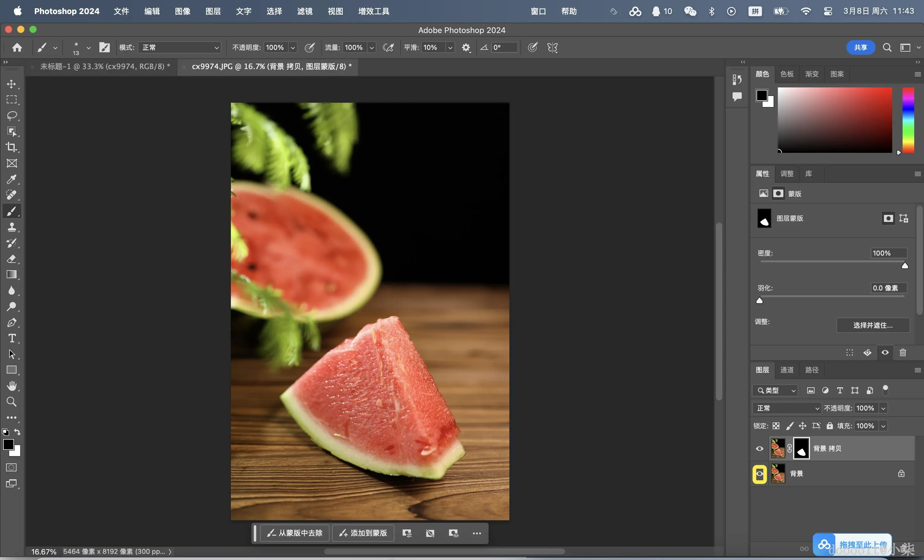
Task: Select the Eyedropper tool
Action: coord(12,179)
